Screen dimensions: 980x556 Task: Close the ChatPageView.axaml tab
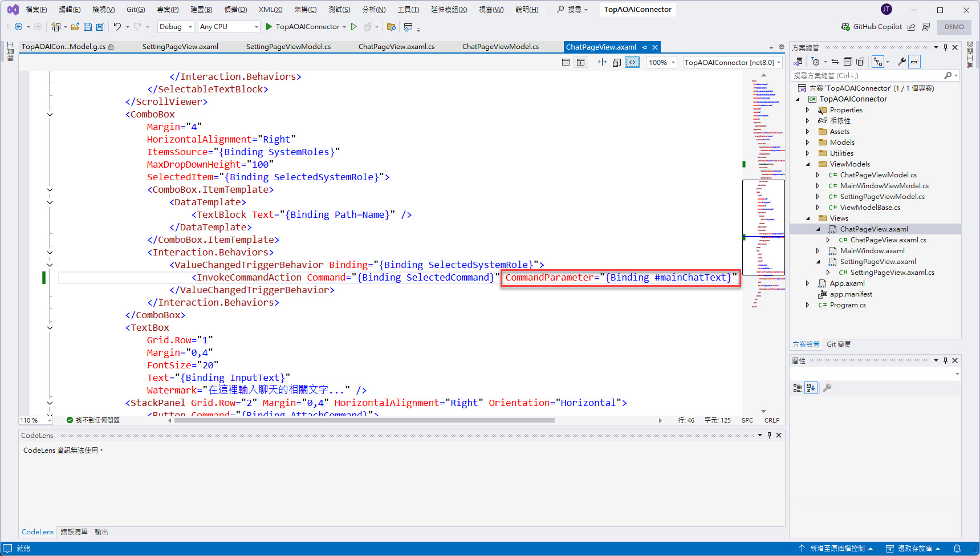tap(655, 47)
